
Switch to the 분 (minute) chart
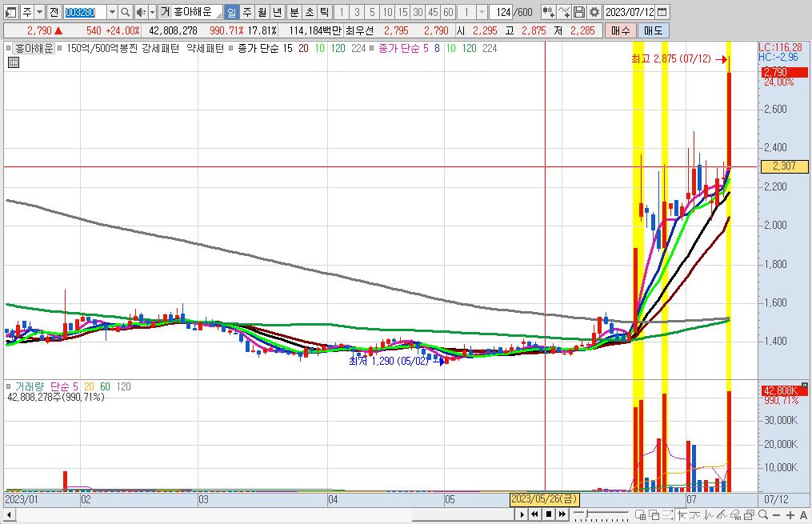[x=294, y=12]
